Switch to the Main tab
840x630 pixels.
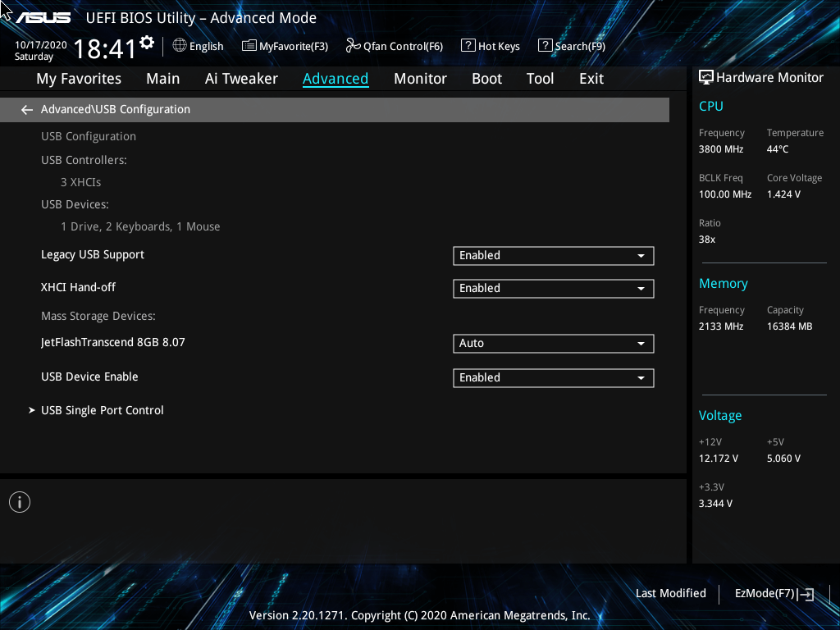[x=163, y=79]
